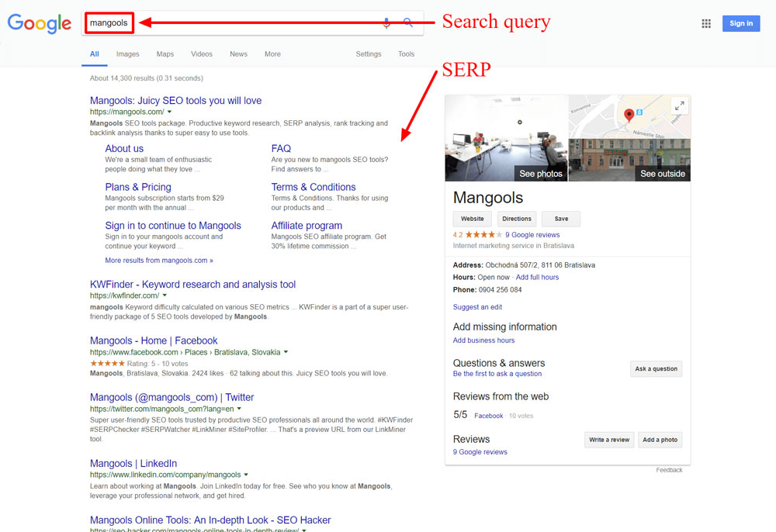This screenshot has height=532, width=776.
Task: Open 9 Google reviews link near rating
Action: point(532,235)
